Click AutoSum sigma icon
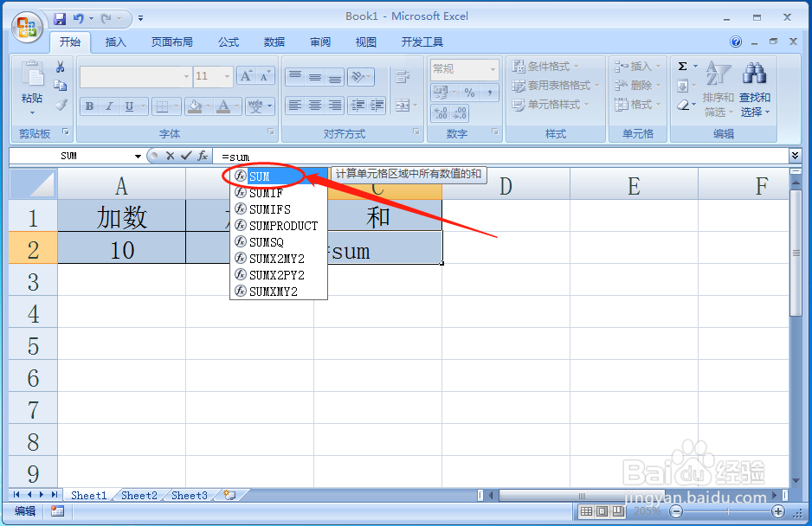This screenshot has height=526, width=812. point(682,67)
